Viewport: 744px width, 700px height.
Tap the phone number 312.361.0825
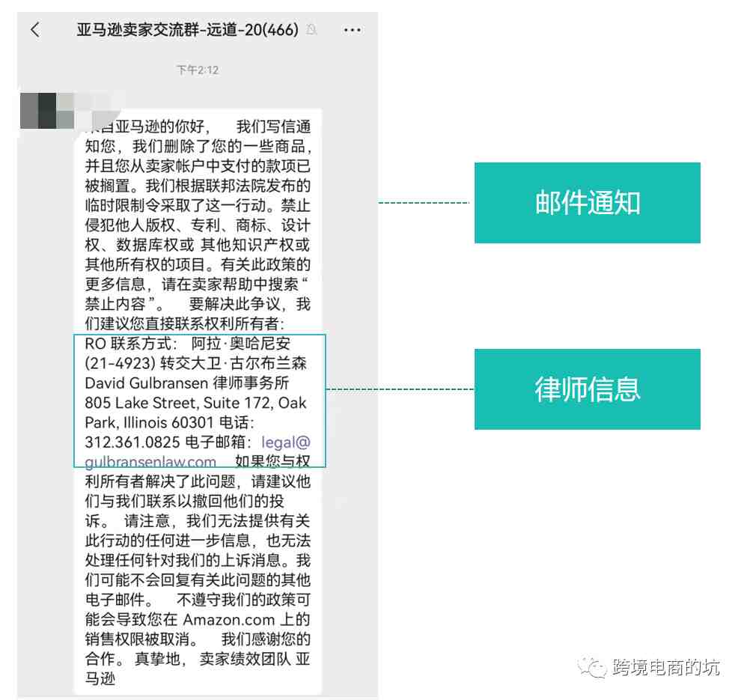point(132,442)
